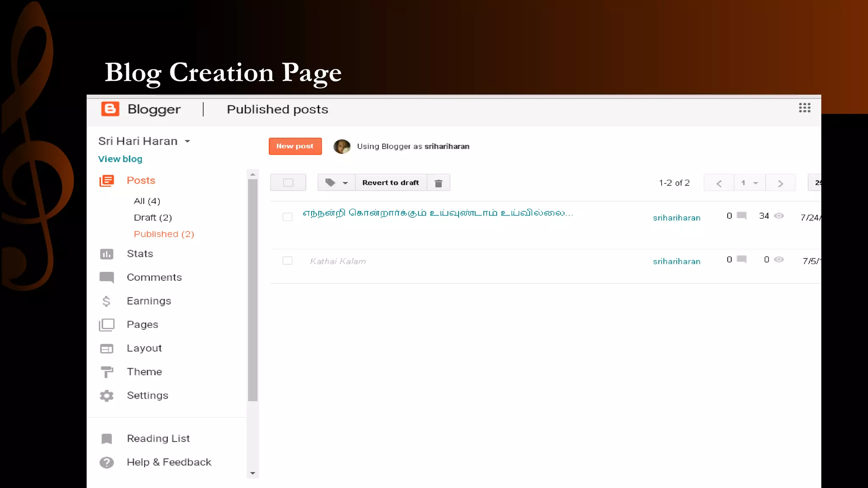
Task: Open the Kathai Kalam post
Action: [x=338, y=261]
